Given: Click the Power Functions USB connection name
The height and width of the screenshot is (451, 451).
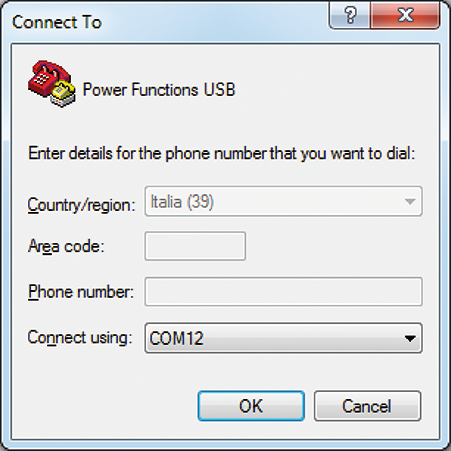Looking at the screenshot, I should pos(159,90).
